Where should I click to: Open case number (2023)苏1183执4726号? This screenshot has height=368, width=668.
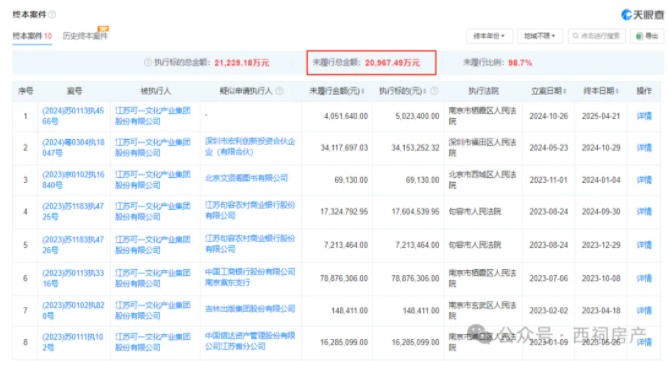coord(73,245)
